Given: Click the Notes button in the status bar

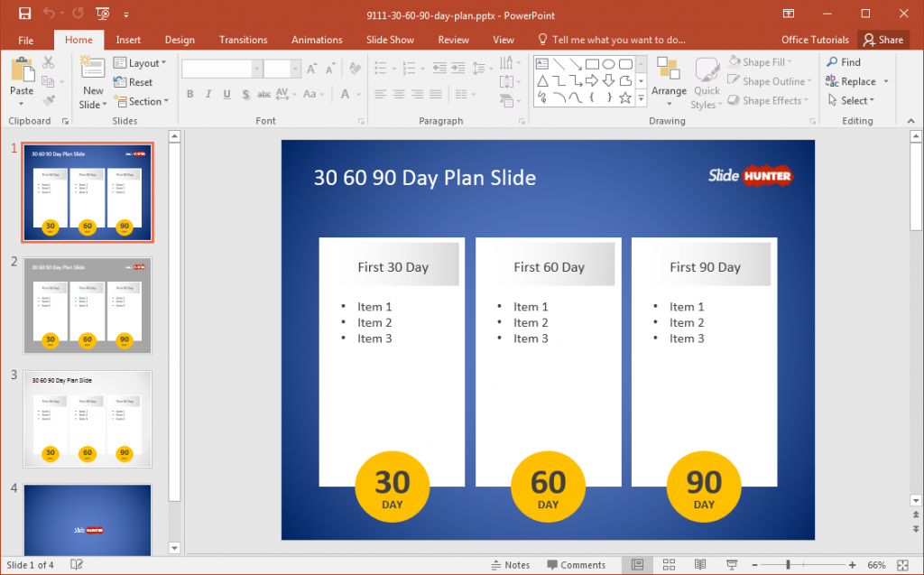Looking at the screenshot, I should 511,564.
